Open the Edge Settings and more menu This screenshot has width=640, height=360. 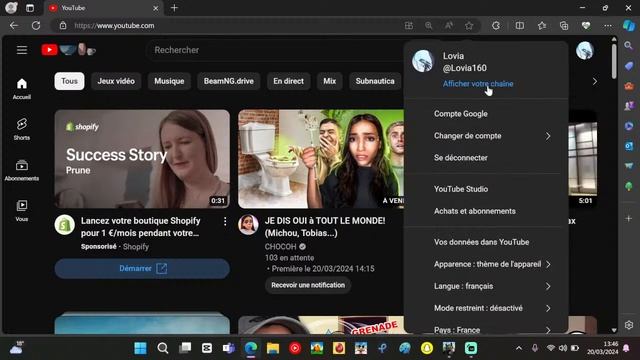(x=608, y=26)
